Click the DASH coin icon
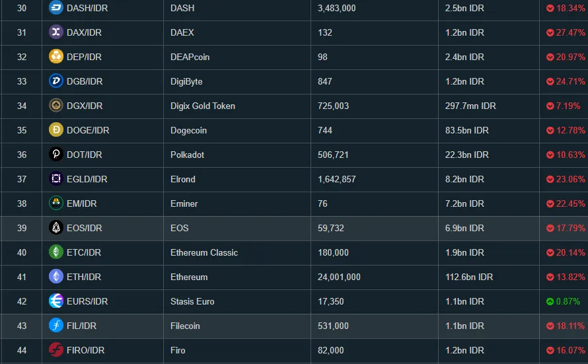This screenshot has height=364, width=588. [x=56, y=8]
